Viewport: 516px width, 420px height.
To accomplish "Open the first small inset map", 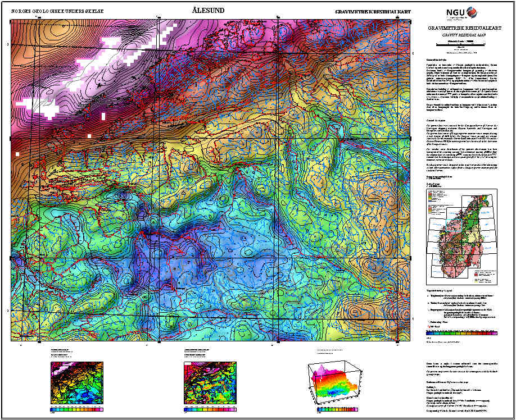I will 77,383.
